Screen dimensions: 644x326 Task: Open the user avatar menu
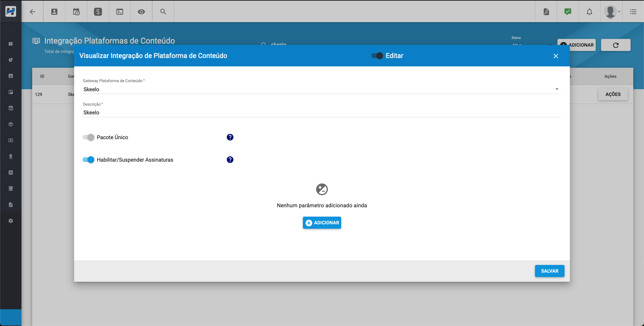[x=612, y=12]
